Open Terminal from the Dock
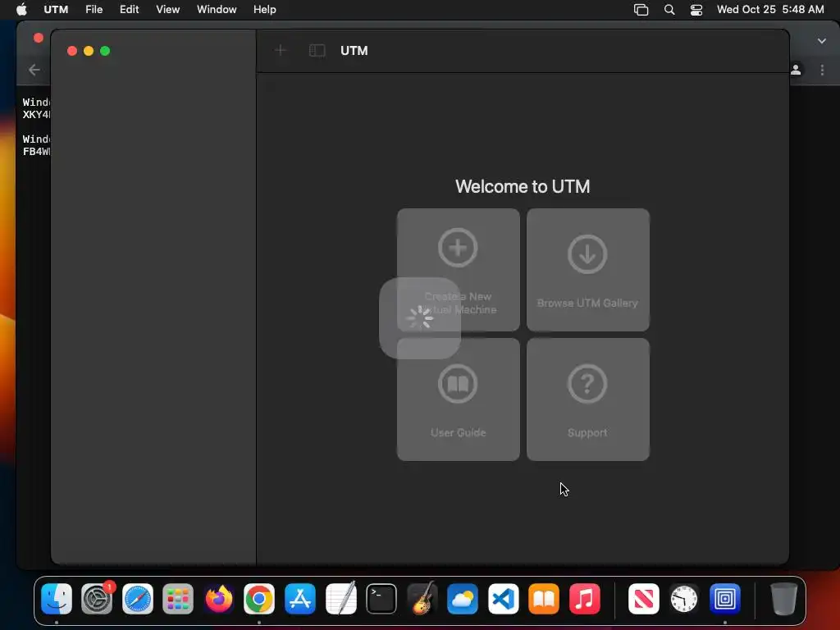The image size is (840, 630). click(381, 598)
